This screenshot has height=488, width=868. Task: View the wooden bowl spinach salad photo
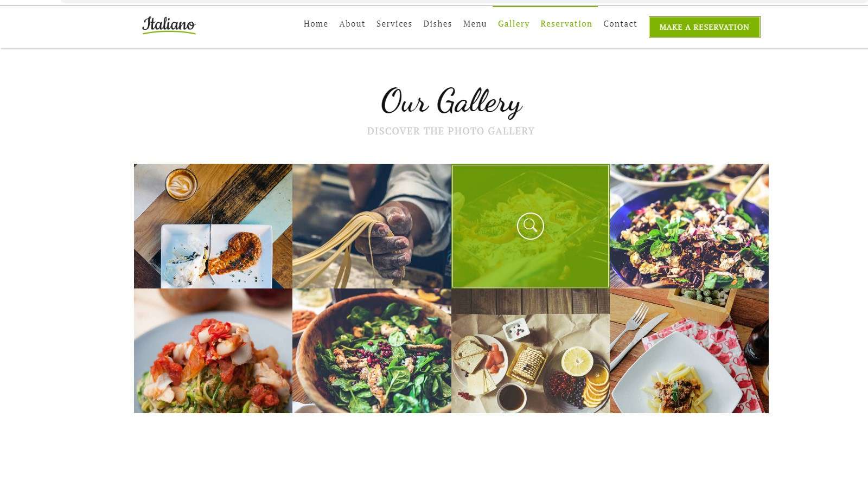tap(372, 351)
